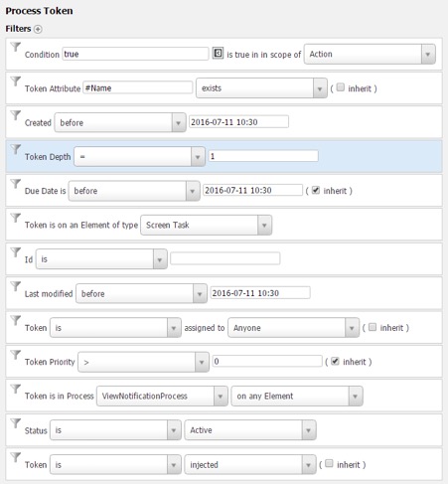Open the Active status dropdown

(250, 430)
